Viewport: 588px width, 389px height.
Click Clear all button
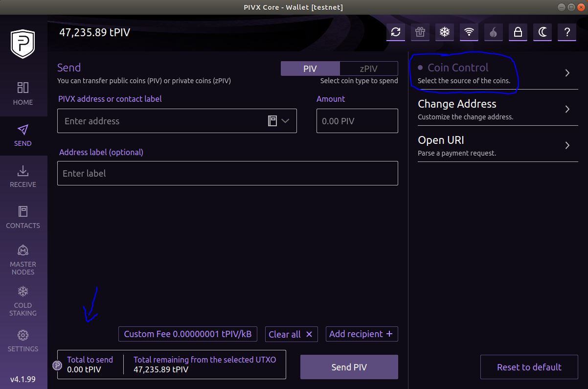291,334
